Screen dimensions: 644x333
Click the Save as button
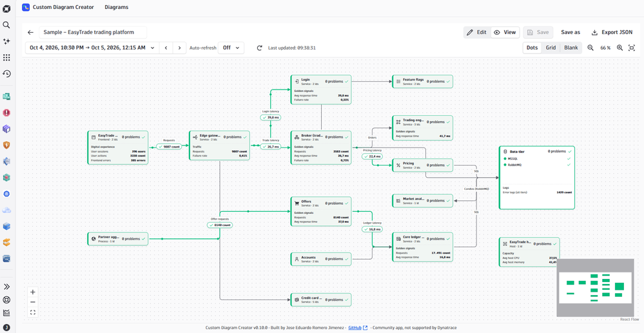(x=571, y=32)
